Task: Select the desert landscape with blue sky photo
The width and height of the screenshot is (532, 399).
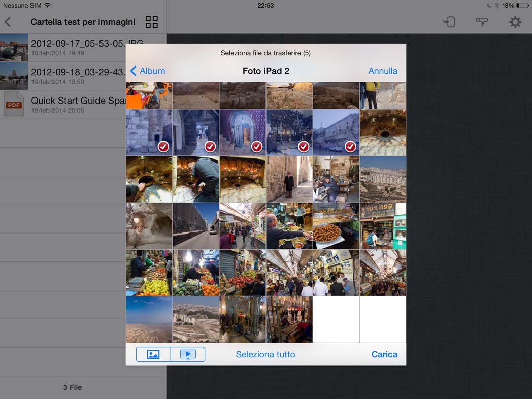Action: [x=149, y=320]
